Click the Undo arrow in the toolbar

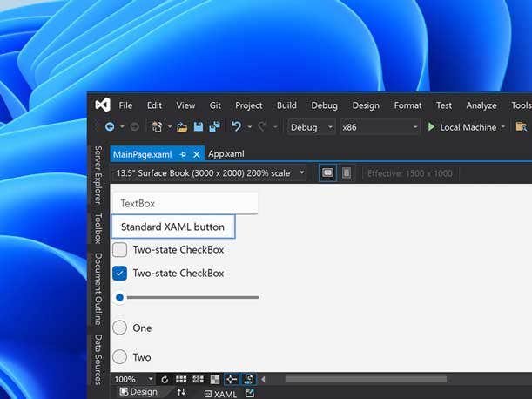click(235, 127)
